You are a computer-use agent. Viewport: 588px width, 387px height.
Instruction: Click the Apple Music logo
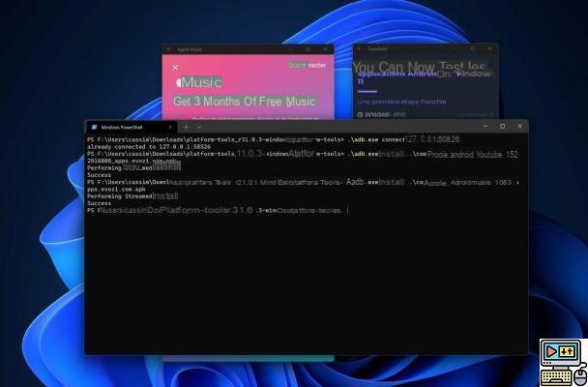[x=199, y=82]
